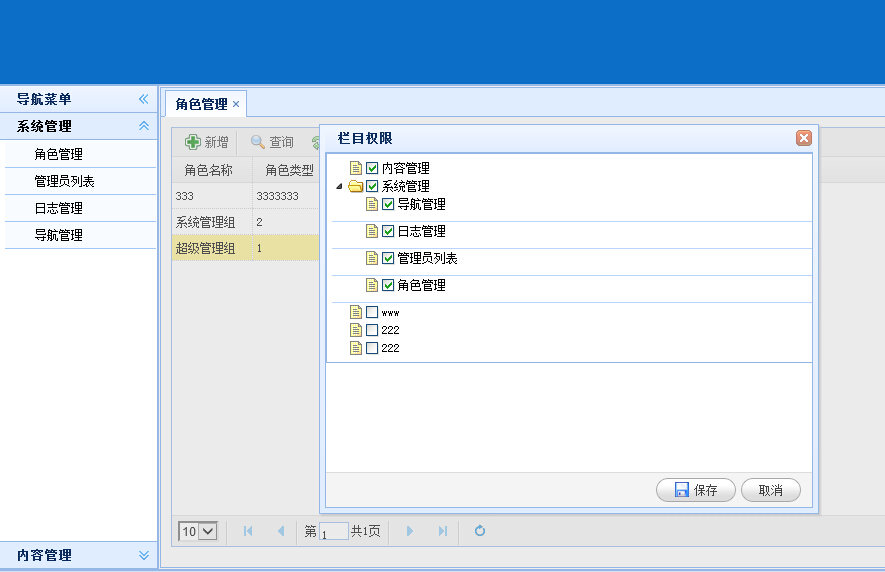
Task: Click the document icon beside 导航管理 node
Action: [371, 204]
